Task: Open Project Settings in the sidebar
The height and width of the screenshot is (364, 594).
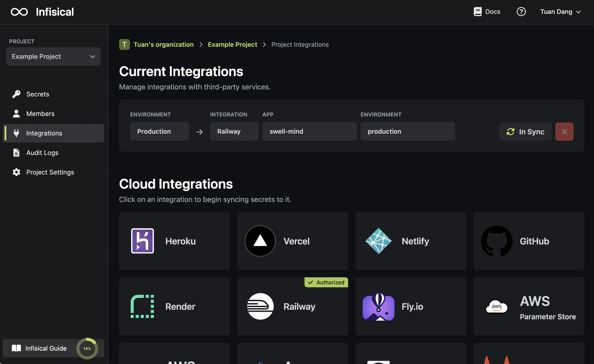Action: click(53, 172)
